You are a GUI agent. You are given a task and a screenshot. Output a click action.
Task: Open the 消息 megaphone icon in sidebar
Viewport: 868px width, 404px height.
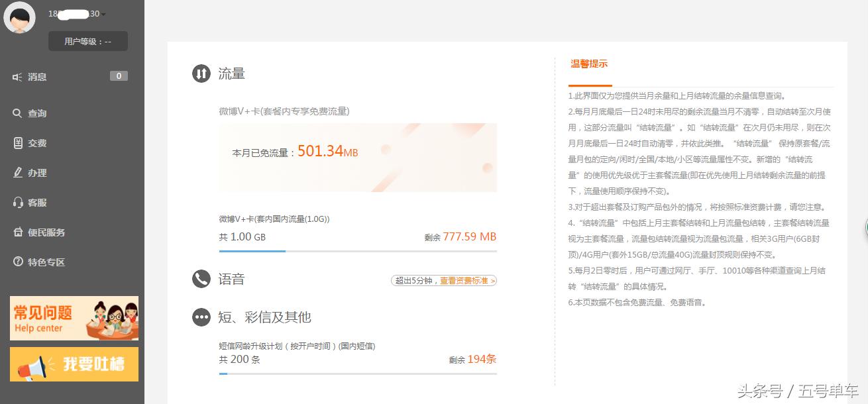pos(17,76)
